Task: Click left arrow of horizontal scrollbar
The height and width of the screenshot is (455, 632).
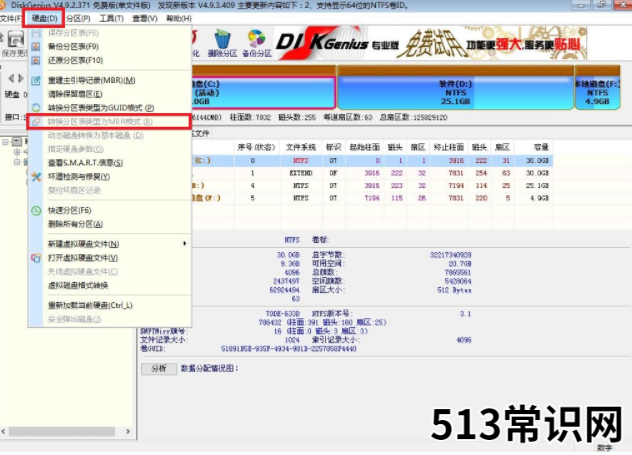Action: [x=3, y=432]
